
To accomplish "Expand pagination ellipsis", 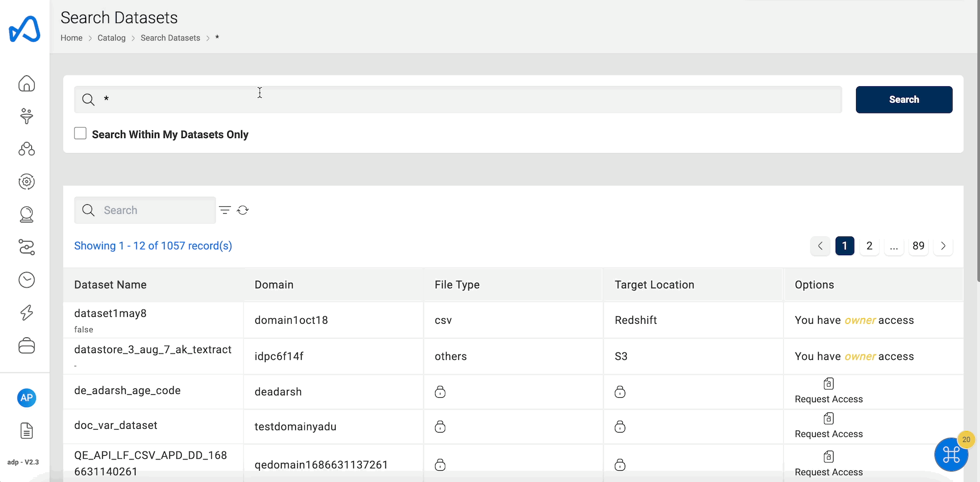I will click(x=894, y=246).
